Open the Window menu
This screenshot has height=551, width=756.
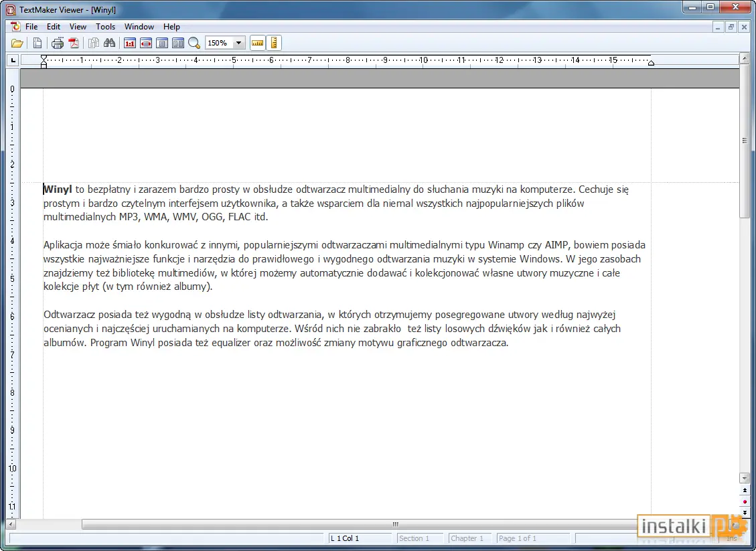[x=139, y=27]
